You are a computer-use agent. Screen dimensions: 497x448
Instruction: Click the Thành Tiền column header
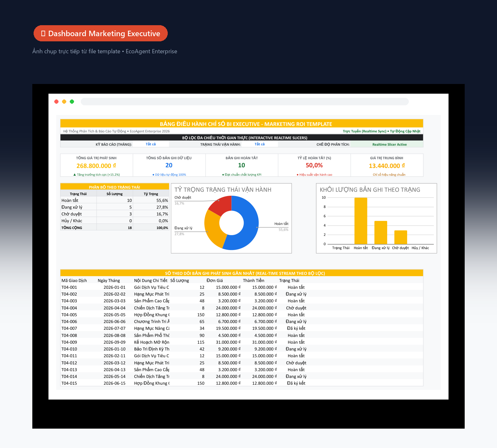point(253,280)
